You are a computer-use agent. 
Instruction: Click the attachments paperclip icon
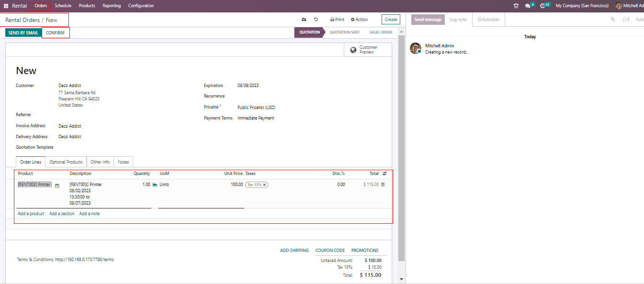612,20
